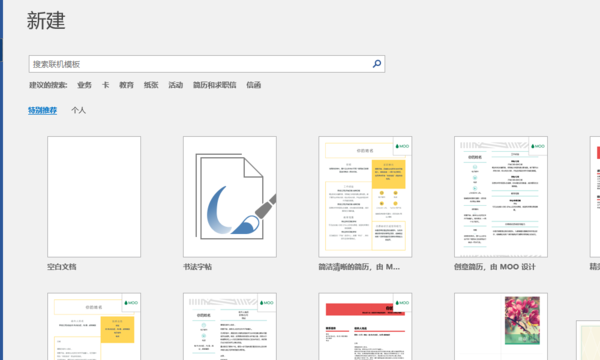This screenshot has width=600, height=360.
Task: Select the creative resume by MOO template
Action: (501, 197)
